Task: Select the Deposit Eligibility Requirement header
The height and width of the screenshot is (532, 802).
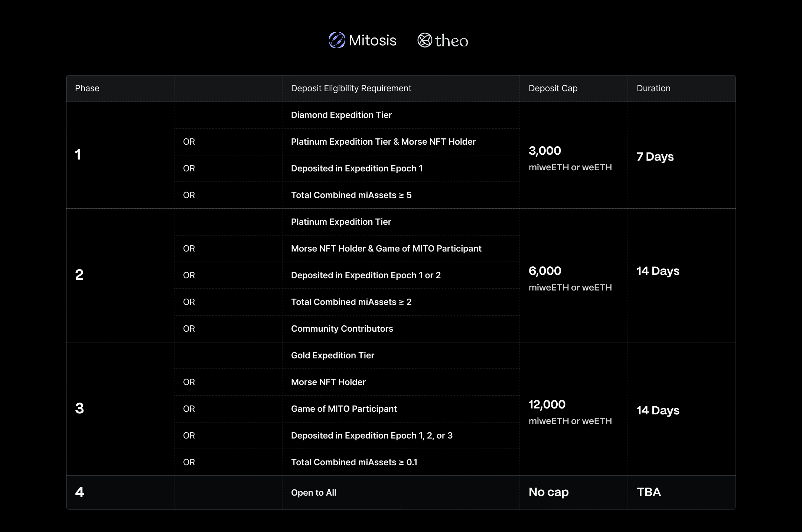Action: (351, 88)
